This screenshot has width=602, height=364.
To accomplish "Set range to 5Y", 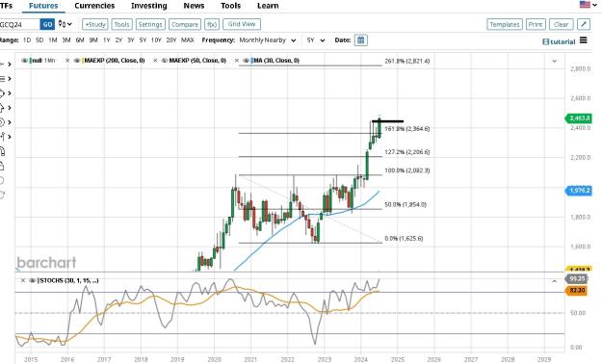I will 143,39.
